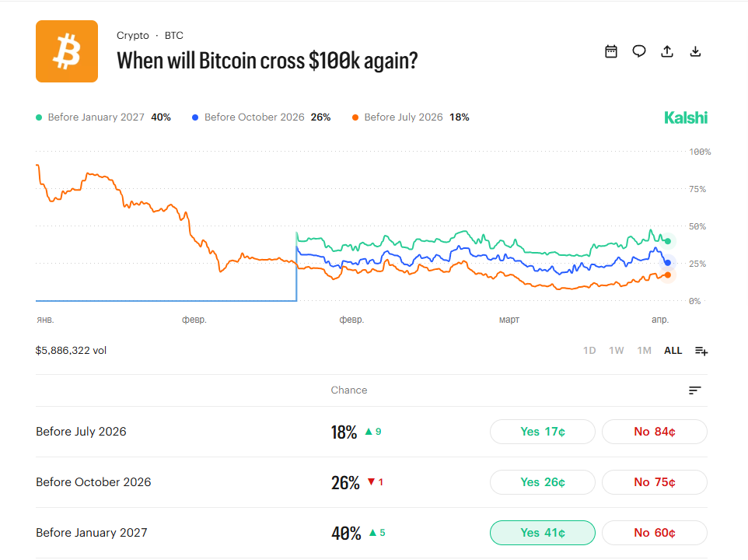
Task: Buy Yes 17¢ for Before July 2026
Action: [542, 432]
